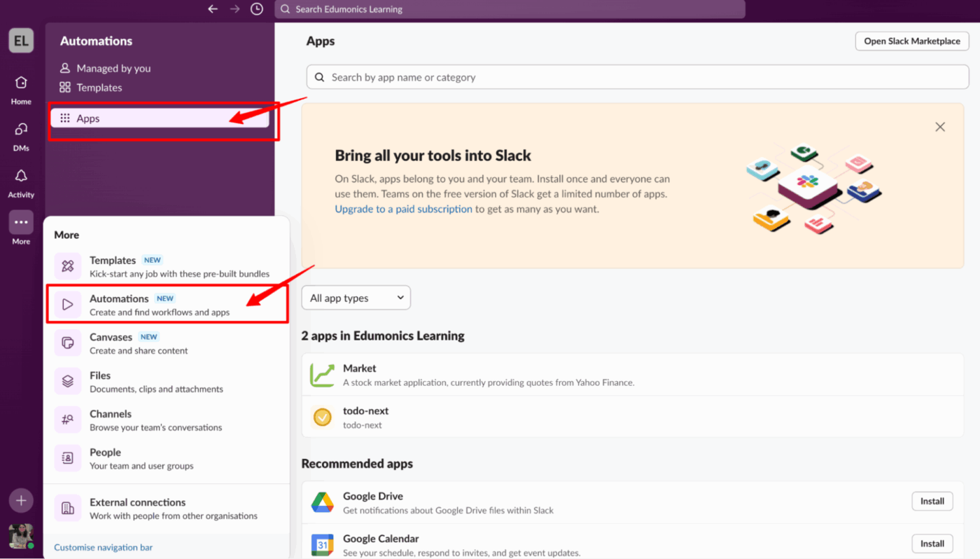Open the todo-next app row title

click(365, 410)
